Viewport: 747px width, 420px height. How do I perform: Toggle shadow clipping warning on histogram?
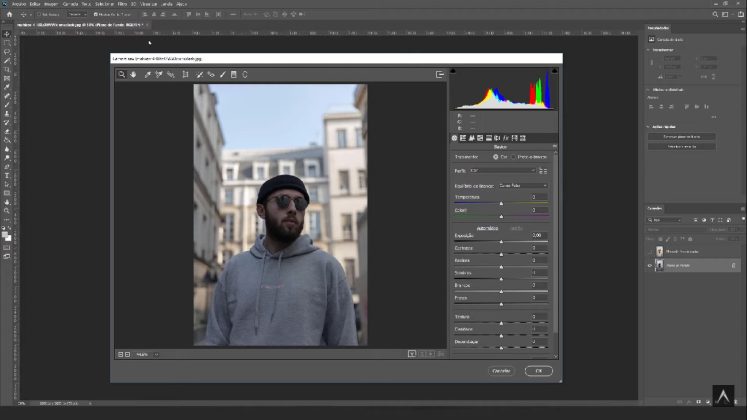point(453,71)
